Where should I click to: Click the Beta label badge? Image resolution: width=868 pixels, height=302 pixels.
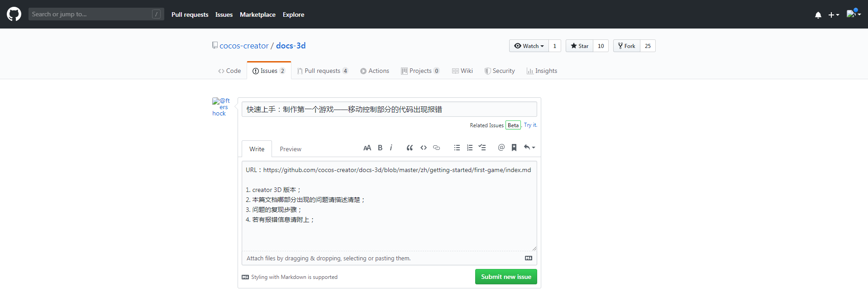point(513,125)
